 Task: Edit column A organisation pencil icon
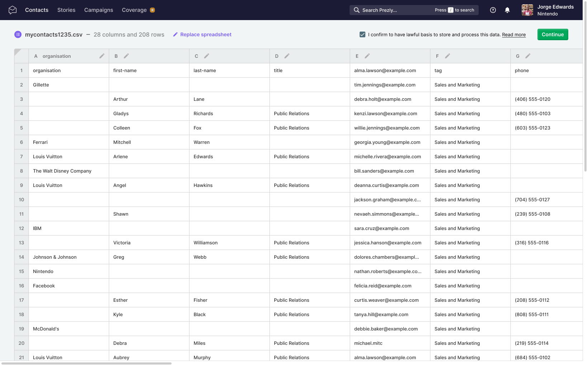point(102,56)
